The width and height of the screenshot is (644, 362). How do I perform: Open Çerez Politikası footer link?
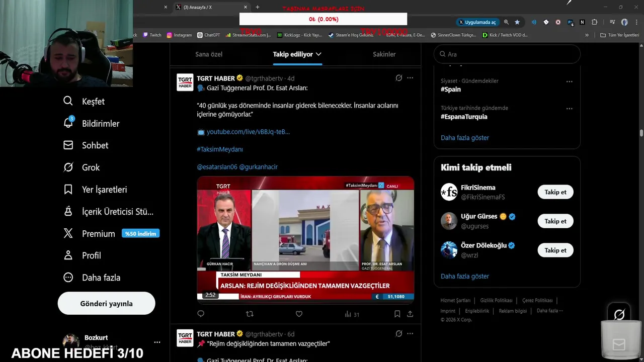click(537, 301)
